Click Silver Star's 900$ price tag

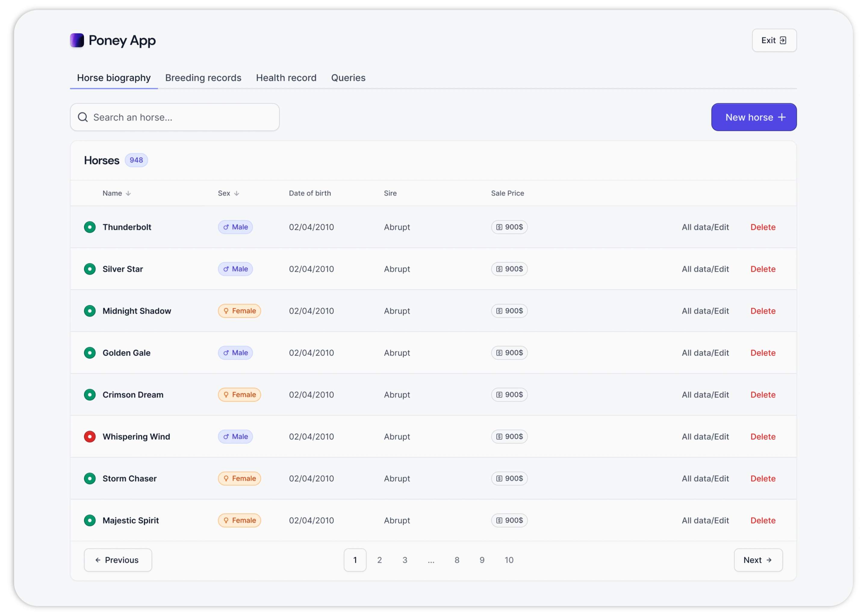509,269
